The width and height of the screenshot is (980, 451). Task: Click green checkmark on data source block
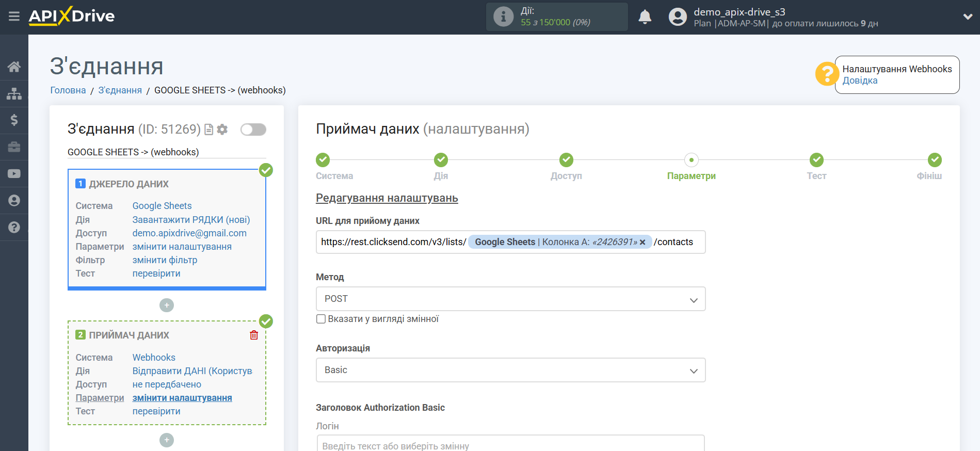click(x=266, y=170)
